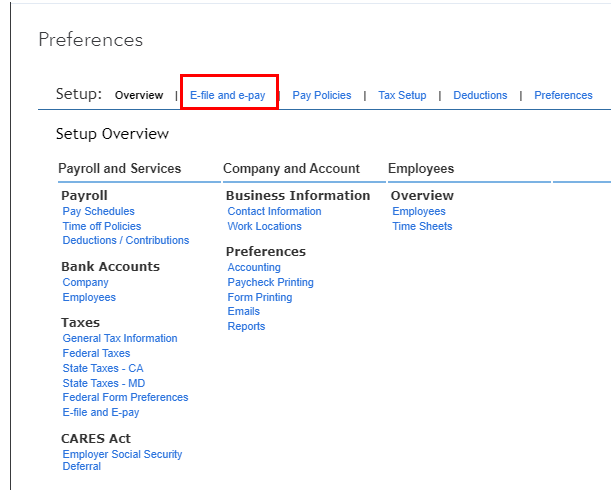Open Time Sheets under Employees
The image size is (611, 494).
tap(422, 227)
